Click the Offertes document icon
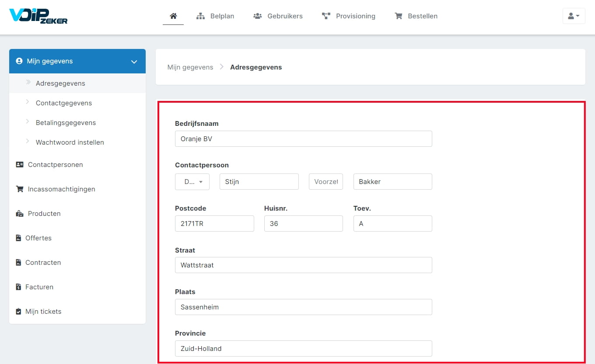Image resolution: width=595 pixels, height=364 pixels. [x=18, y=238]
